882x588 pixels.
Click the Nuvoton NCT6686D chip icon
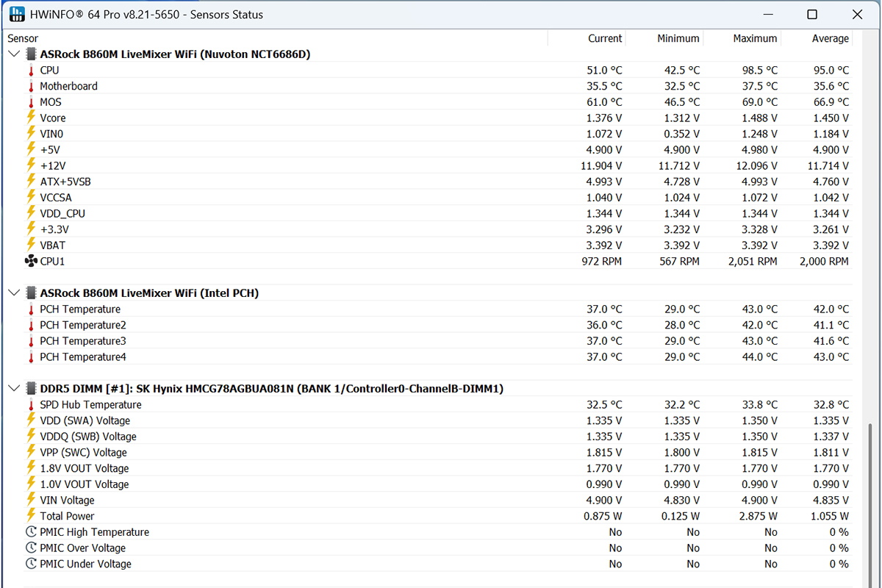pyautogui.click(x=31, y=54)
